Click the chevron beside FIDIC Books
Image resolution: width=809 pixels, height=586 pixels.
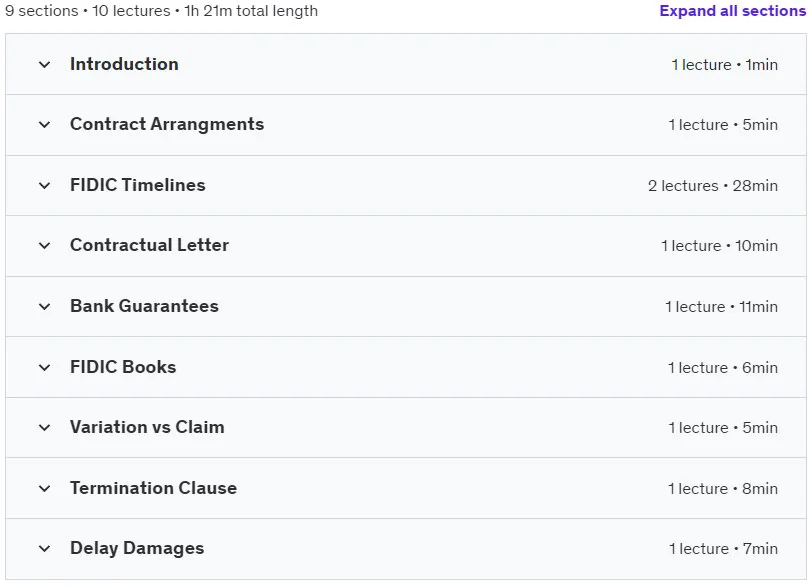tap(45, 367)
